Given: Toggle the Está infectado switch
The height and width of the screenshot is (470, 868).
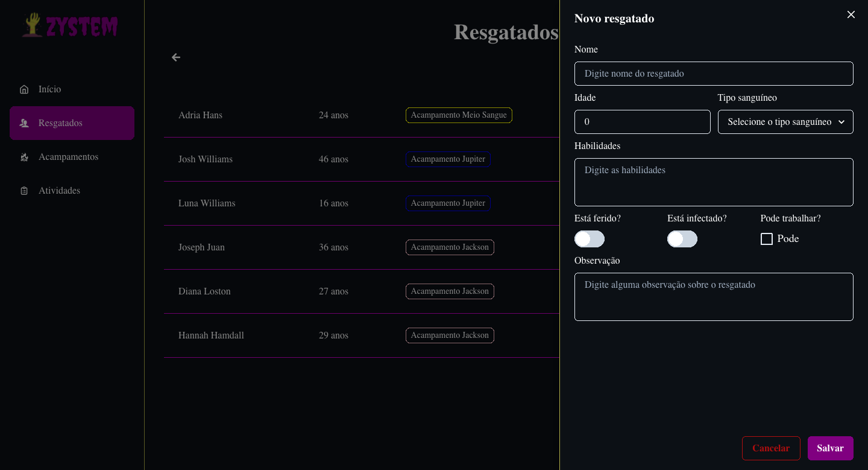Looking at the screenshot, I should [682, 239].
